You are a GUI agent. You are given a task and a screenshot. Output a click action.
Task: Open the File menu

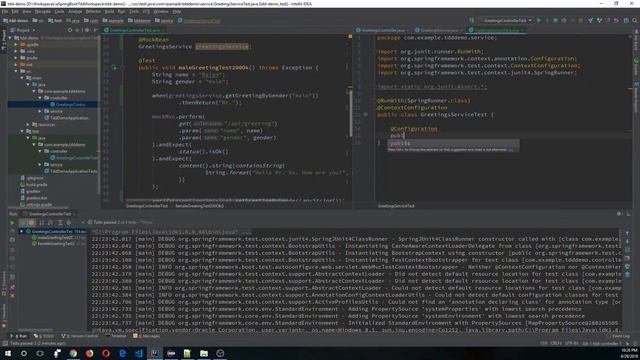tap(5, 11)
